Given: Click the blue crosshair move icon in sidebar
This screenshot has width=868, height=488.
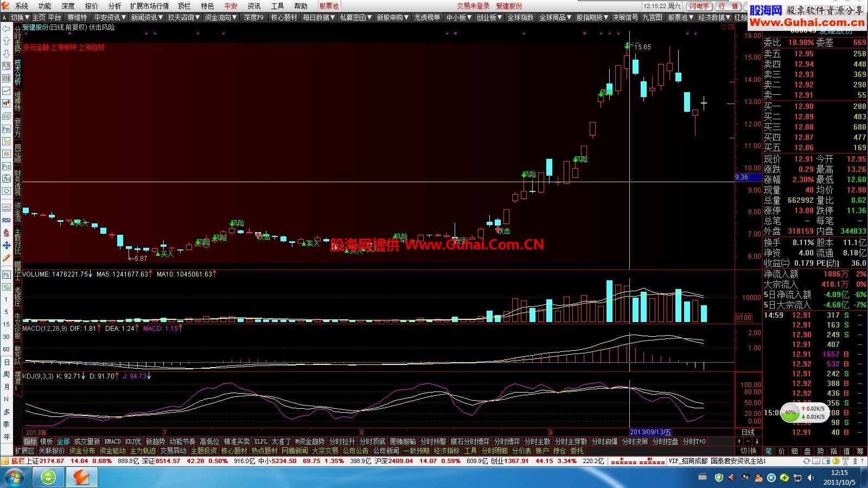Looking at the screenshot, I should point(7,246).
